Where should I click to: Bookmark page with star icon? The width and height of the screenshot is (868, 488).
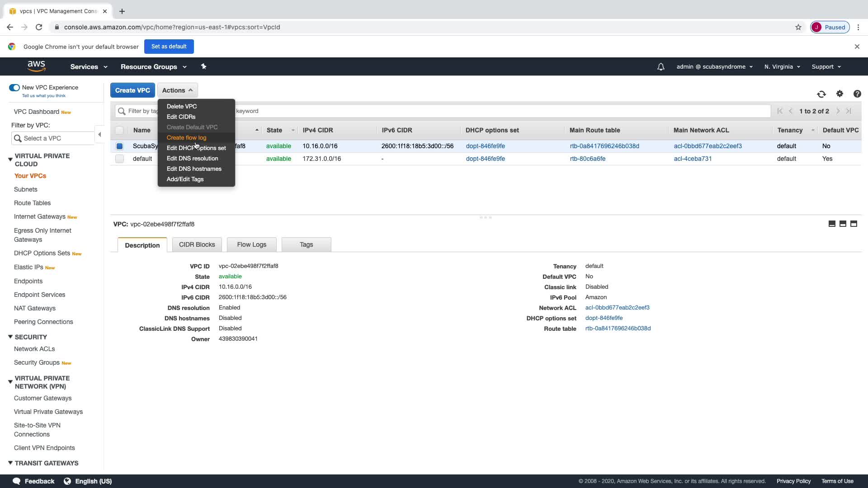(x=798, y=27)
